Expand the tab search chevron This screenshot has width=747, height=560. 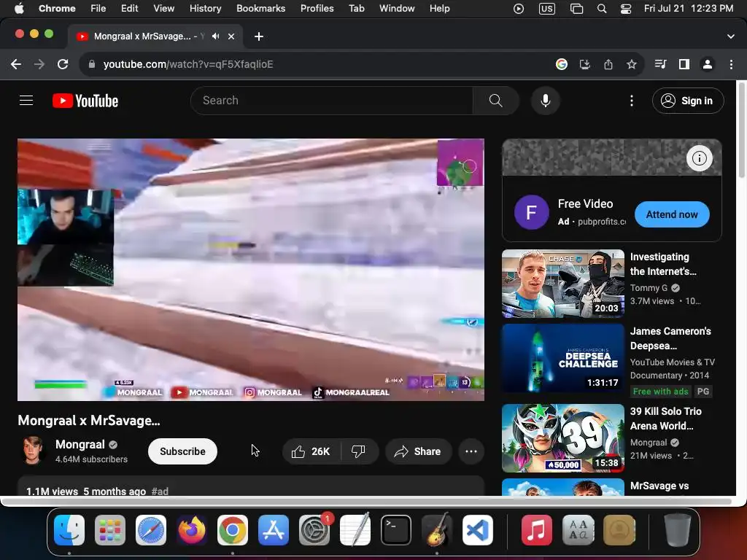click(x=731, y=36)
